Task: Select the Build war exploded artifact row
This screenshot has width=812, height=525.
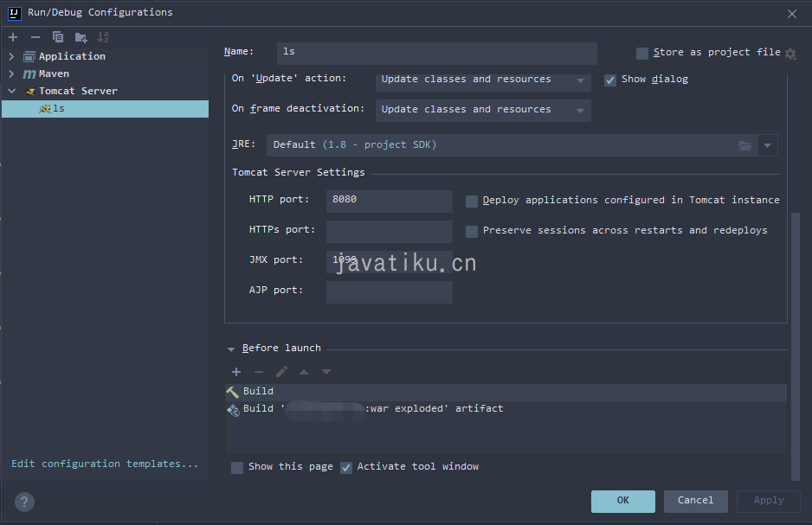Action: click(506, 409)
